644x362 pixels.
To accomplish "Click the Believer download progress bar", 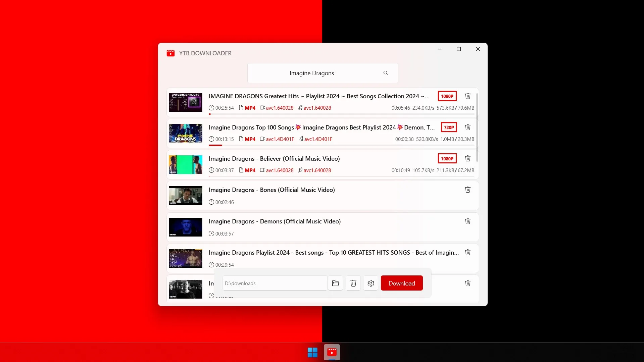I will click(341, 176).
